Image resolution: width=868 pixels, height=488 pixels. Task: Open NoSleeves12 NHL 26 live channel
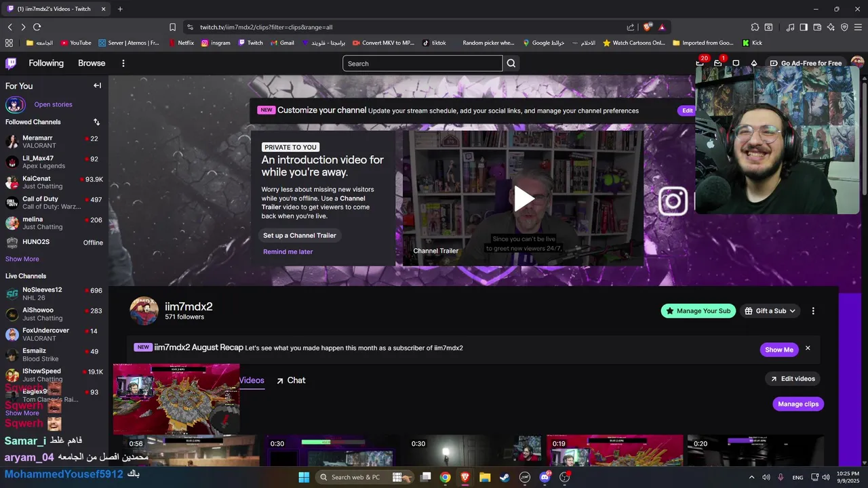[54, 293]
